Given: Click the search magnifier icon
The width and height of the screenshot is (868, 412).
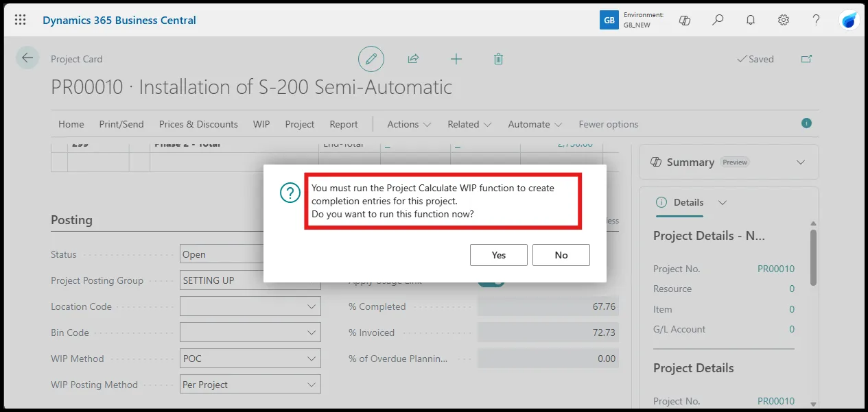Looking at the screenshot, I should 718,20.
